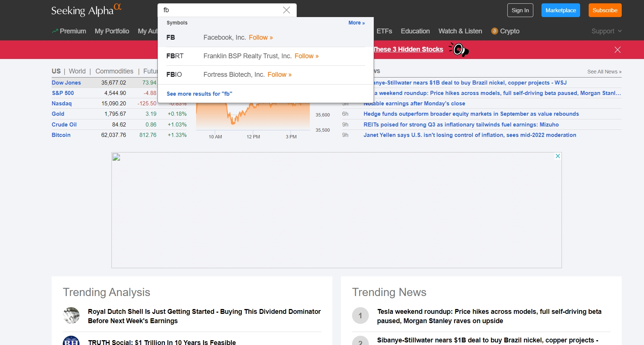
Task: Open Notable earnings after Monday's close
Action: 414,103
